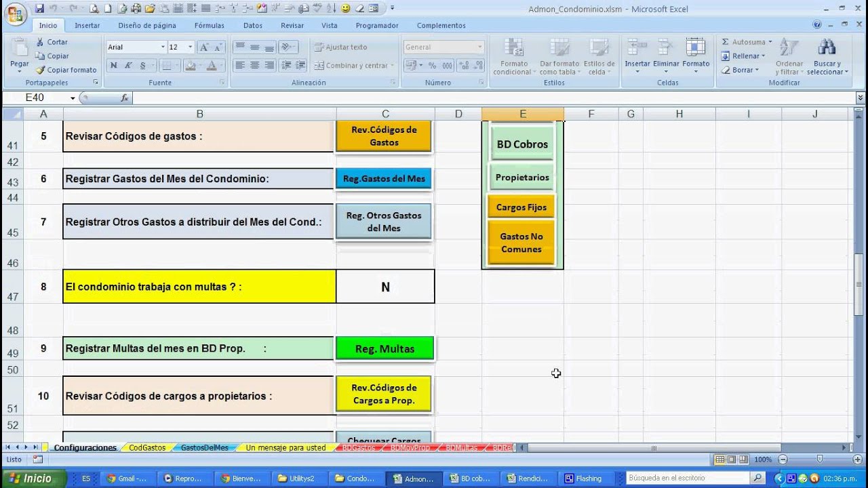Screen dimensions: 868x488
Task: Toggle bold (N) formatting
Action: [113, 66]
